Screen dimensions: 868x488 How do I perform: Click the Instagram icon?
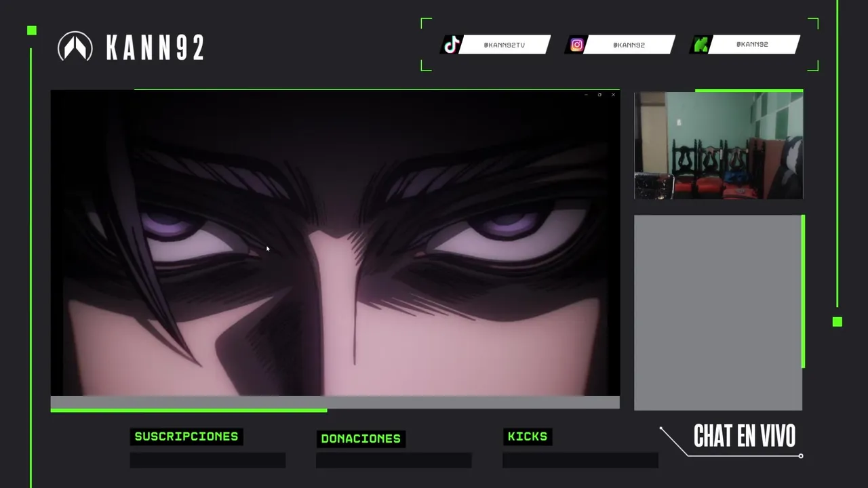576,45
